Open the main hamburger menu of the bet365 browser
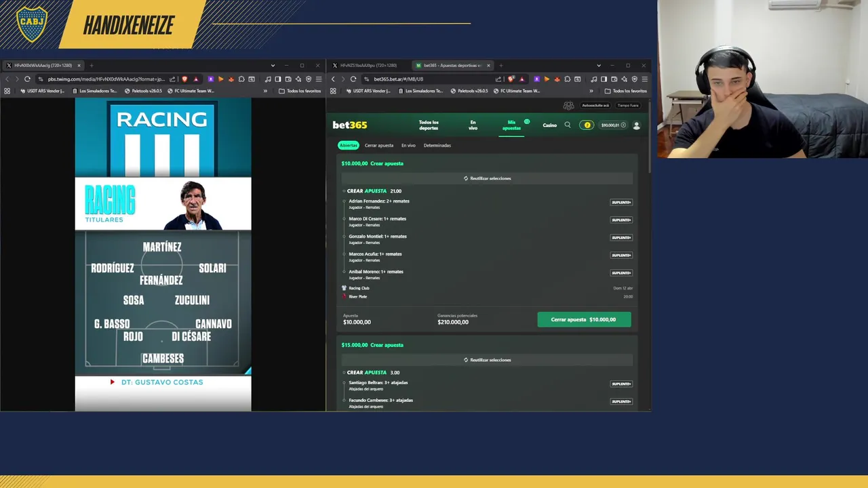Image resolution: width=868 pixels, height=488 pixels. [644, 79]
